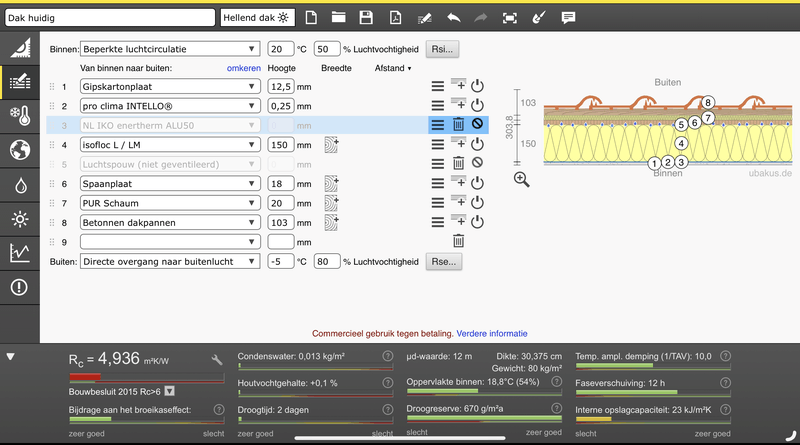Open the Betonnen dakpannen material dropdown
Viewport: 800px width, 445px height.
point(170,222)
